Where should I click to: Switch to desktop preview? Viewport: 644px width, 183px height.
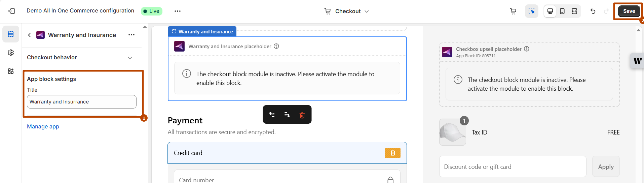pyautogui.click(x=550, y=11)
